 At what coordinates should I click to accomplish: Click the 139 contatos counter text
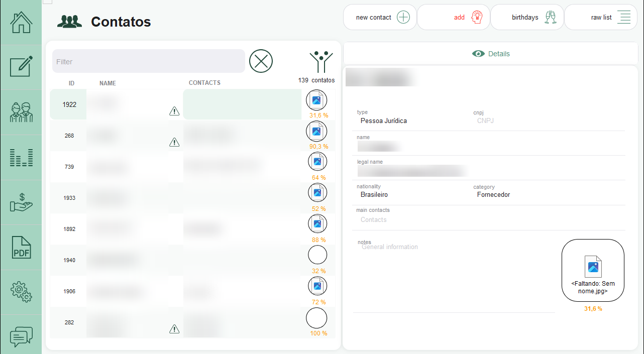tap(316, 80)
